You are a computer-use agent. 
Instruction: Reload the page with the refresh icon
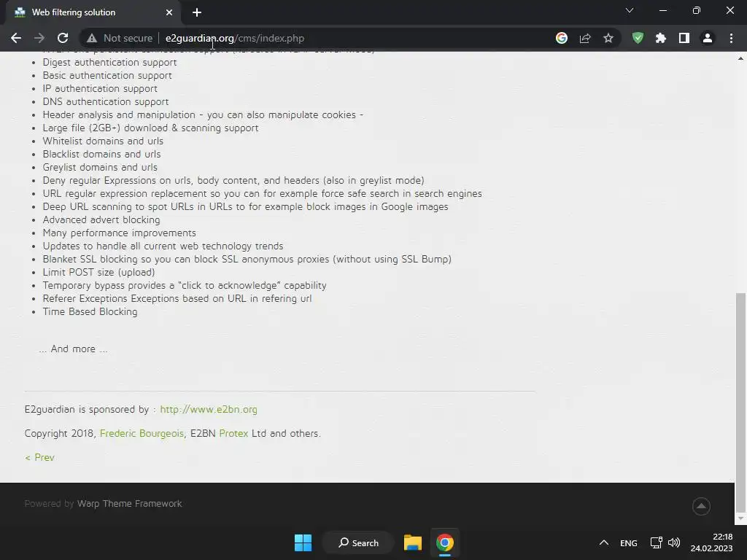click(x=63, y=38)
